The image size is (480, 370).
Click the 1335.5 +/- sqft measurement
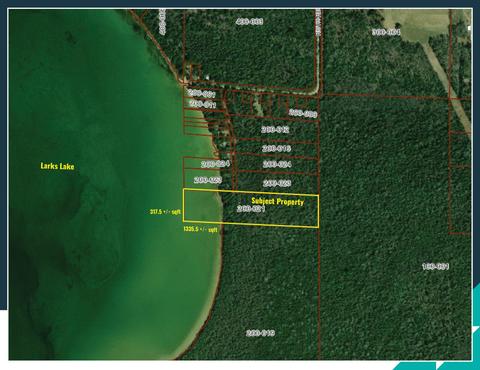tap(200, 229)
